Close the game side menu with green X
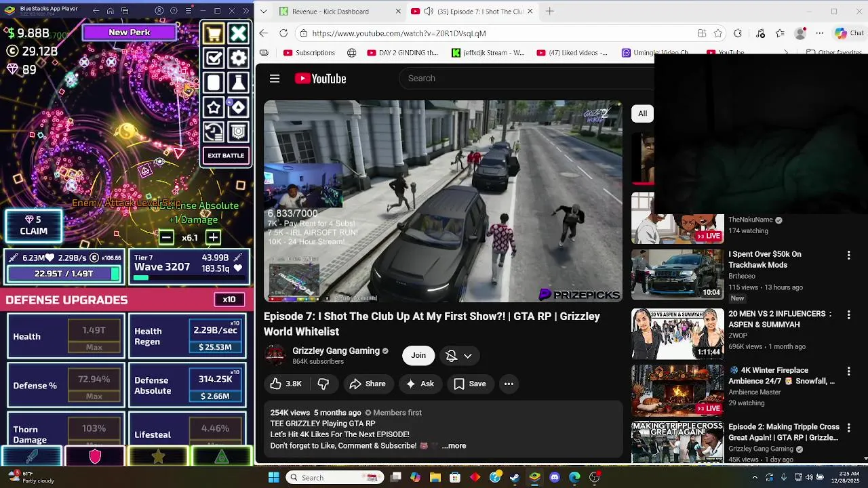Image resolution: width=868 pixels, height=488 pixels. pyautogui.click(x=238, y=33)
